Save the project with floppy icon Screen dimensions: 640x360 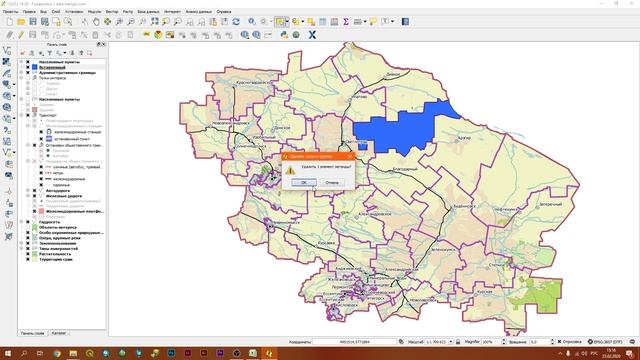33,22
